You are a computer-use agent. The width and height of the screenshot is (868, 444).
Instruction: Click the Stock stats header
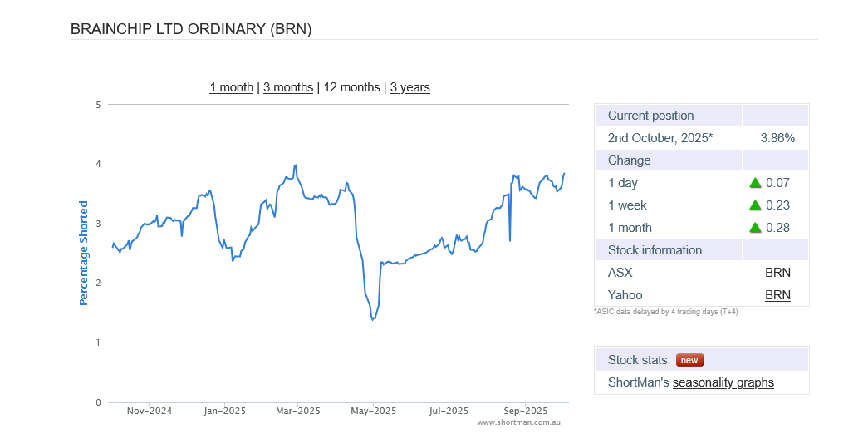point(638,360)
